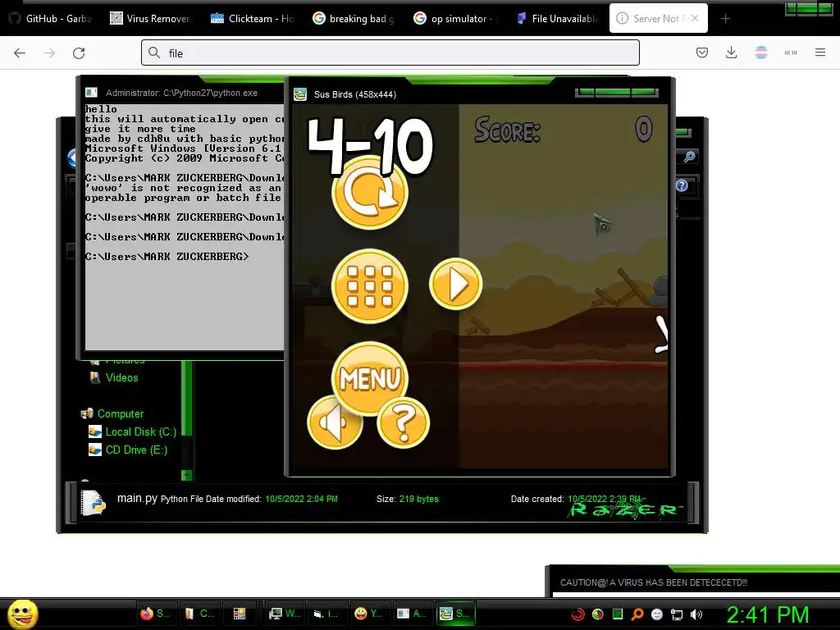This screenshot has height=630, width=840.
Task: Switch to the op simulator tab
Action: [x=454, y=18]
